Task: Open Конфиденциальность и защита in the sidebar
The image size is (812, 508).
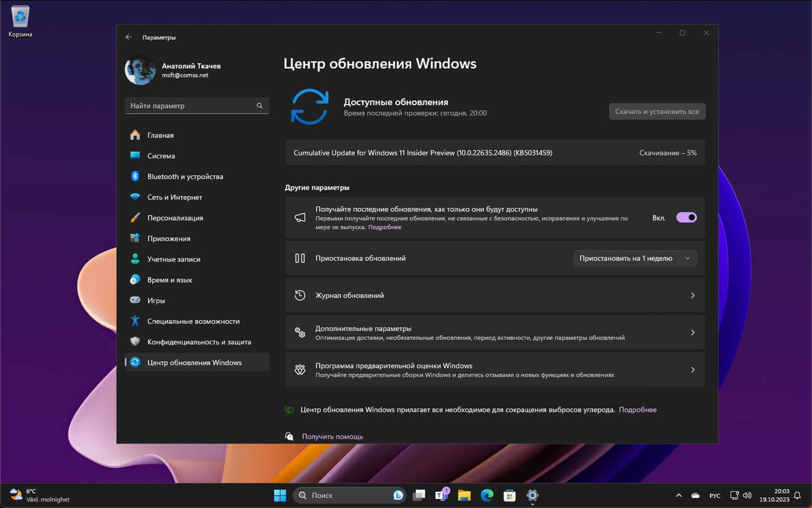Action: [x=197, y=341]
